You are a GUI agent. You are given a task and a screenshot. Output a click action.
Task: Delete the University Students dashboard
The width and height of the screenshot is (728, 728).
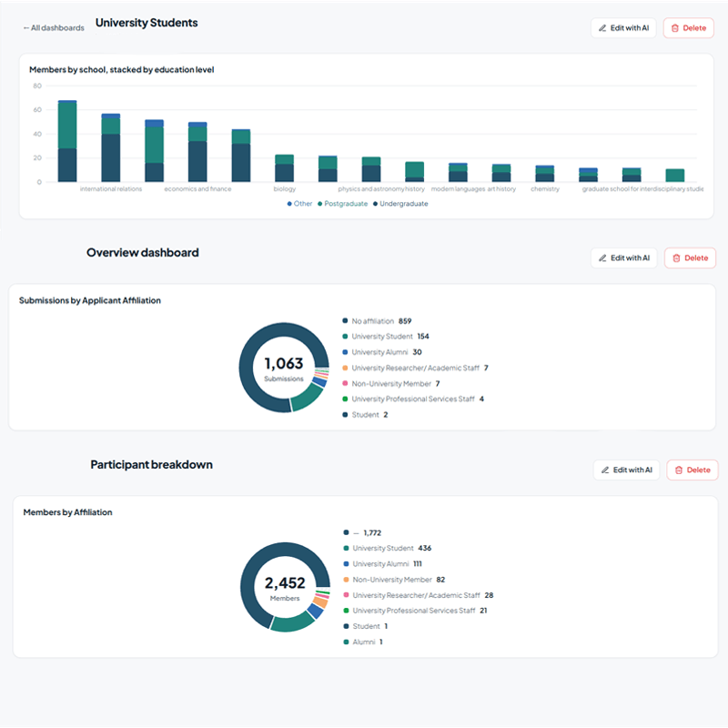coord(689,28)
